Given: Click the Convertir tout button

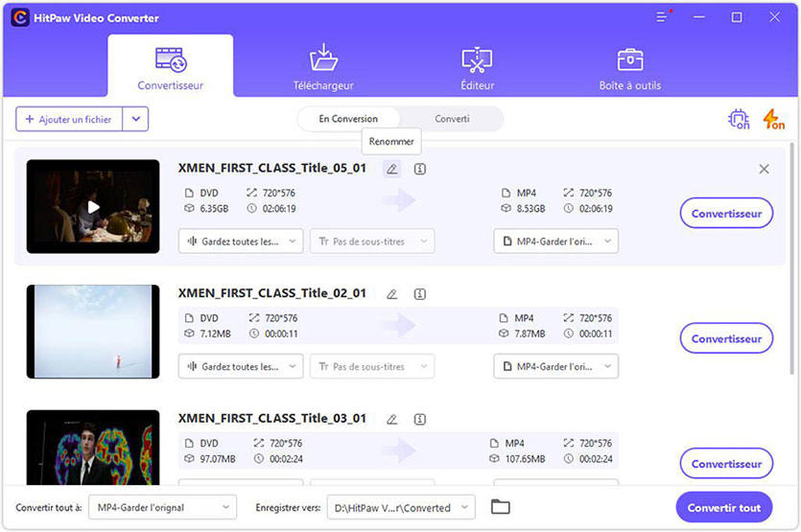Looking at the screenshot, I should coord(724,507).
